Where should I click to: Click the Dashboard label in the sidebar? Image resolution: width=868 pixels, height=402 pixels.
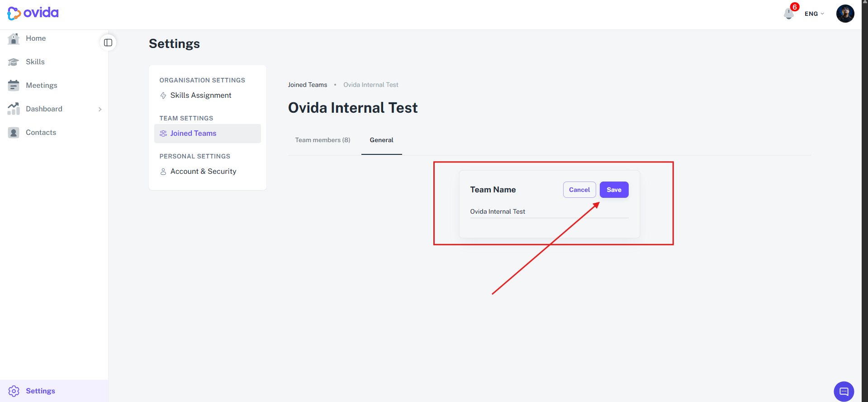(x=44, y=109)
